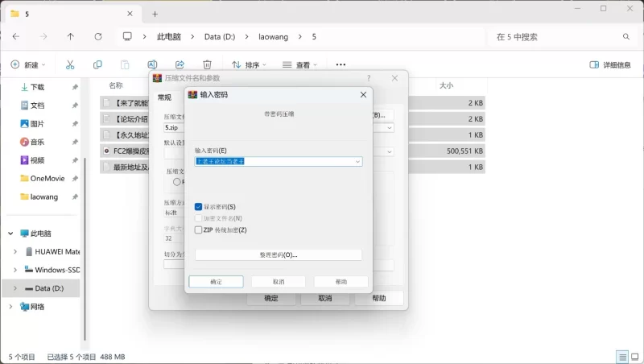Enable the ZIP 传统加密(Z) checkbox
Viewport: 644px width, 364px height.
click(x=199, y=230)
